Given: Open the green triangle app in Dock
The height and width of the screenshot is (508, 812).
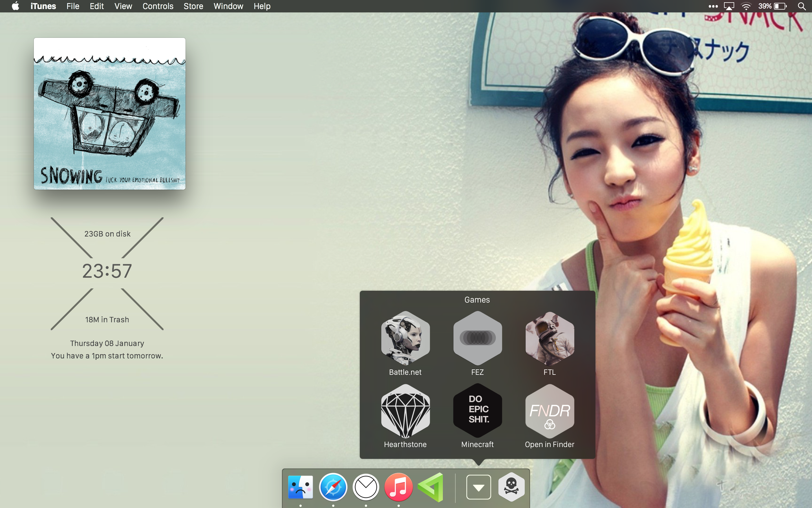Looking at the screenshot, I should coord(431,487).
